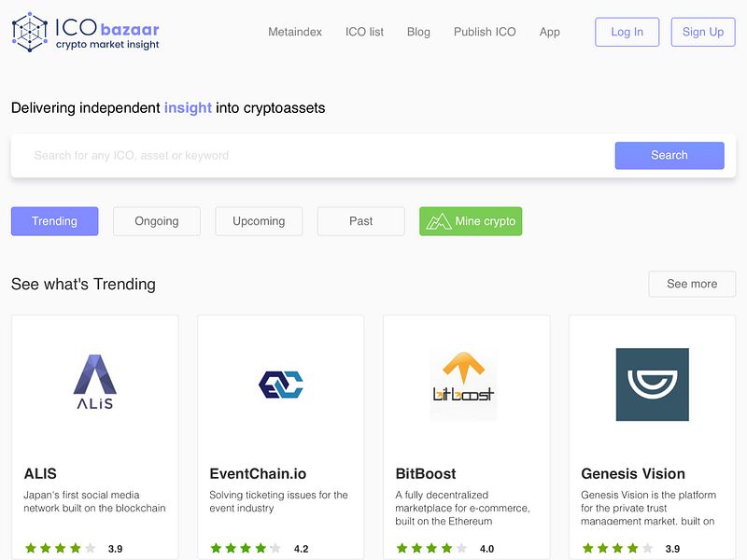The width and height of the screenshot is (747, 560).
Task: Click ALIS description text about Japan's social media
Action: point(95,501)
